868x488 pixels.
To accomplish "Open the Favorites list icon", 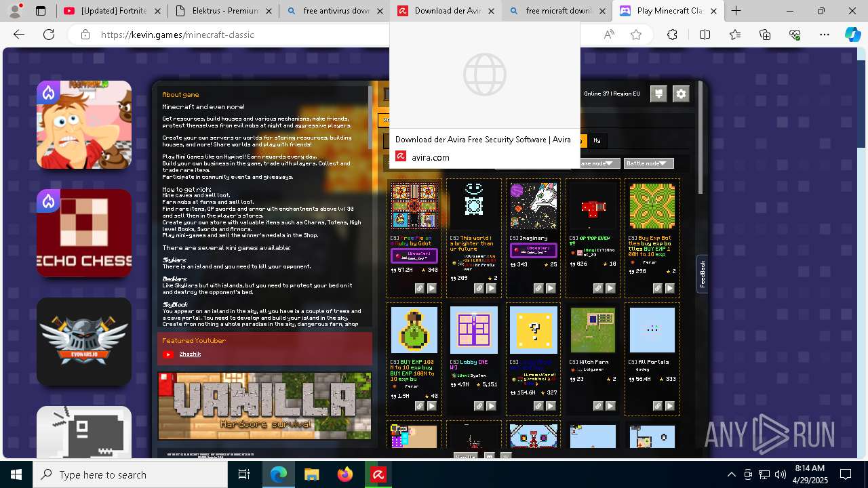I will [x=735, y=35].
